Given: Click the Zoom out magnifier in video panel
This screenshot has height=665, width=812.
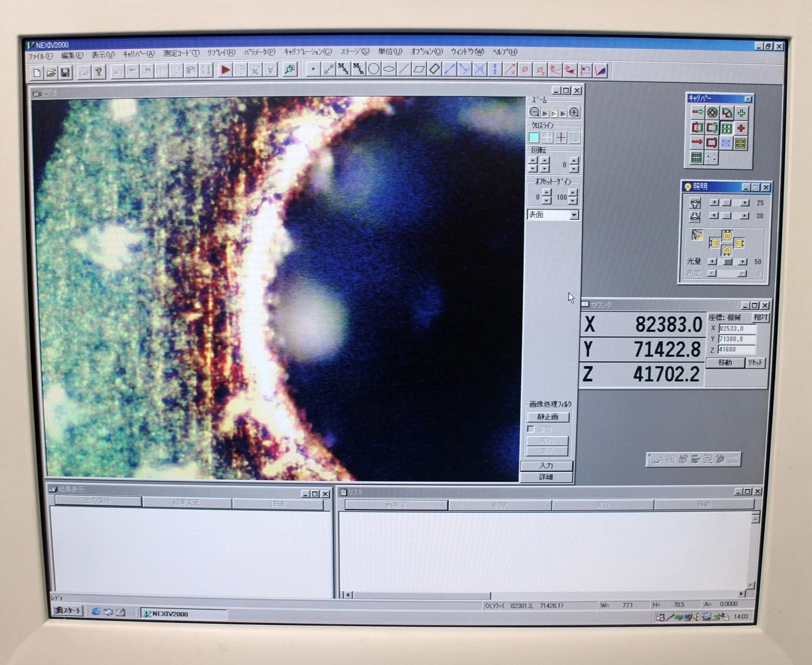Looking at the screenshot, I should tap(534, 112).
